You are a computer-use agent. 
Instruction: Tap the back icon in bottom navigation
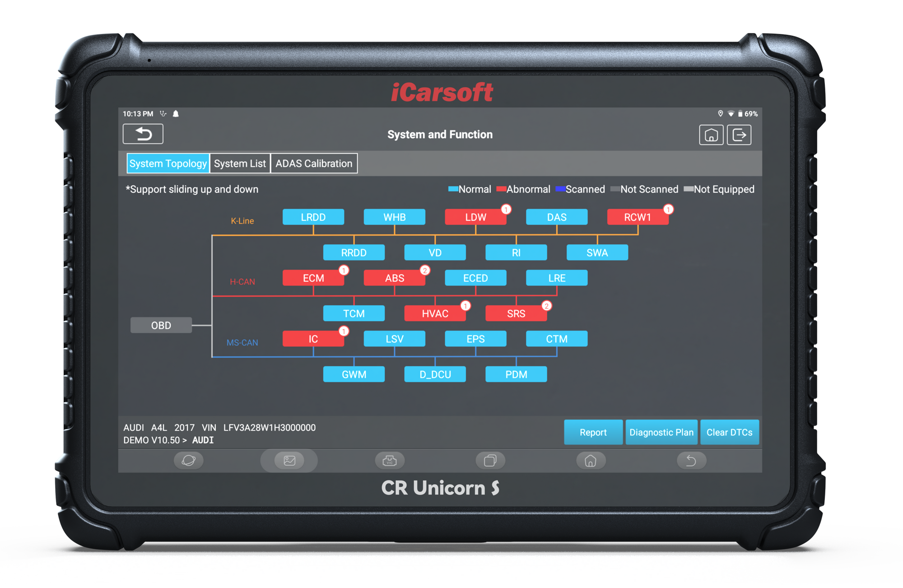(x=691, y=461)
